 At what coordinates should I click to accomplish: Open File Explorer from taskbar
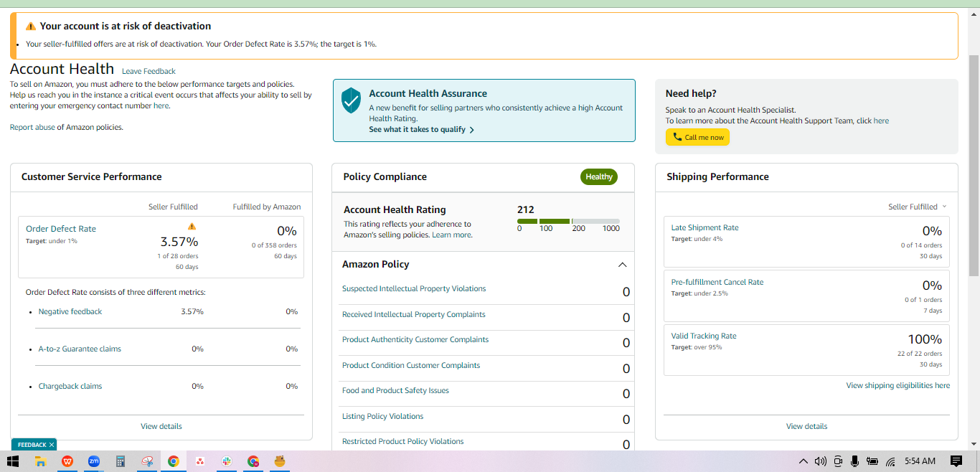pos(41,461)
